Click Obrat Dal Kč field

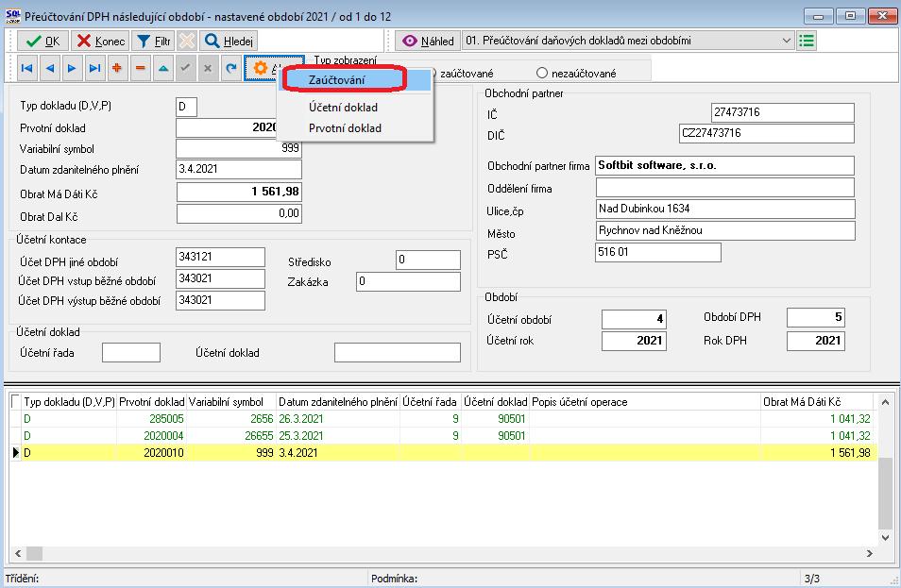tap(238, 213)
